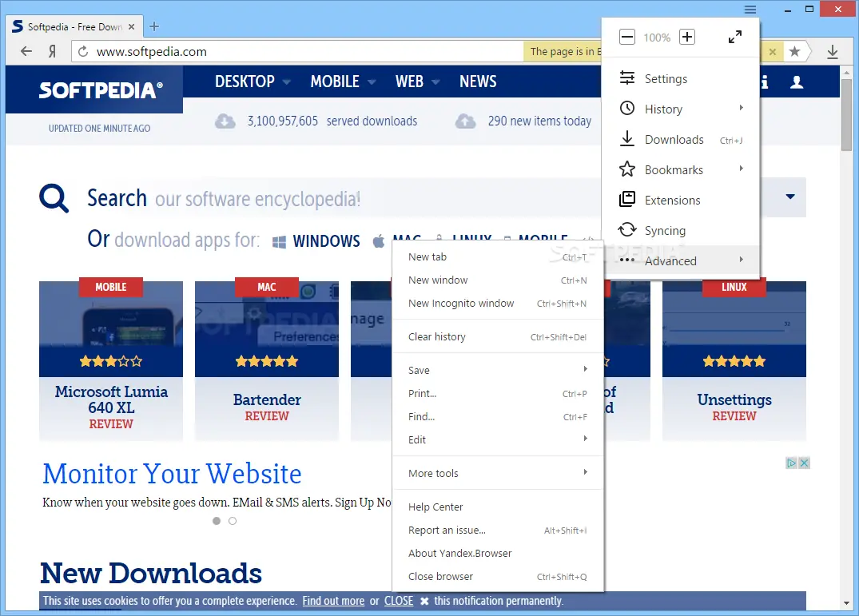
Task: Open Extensions from the menu
Action: (680, 201)
